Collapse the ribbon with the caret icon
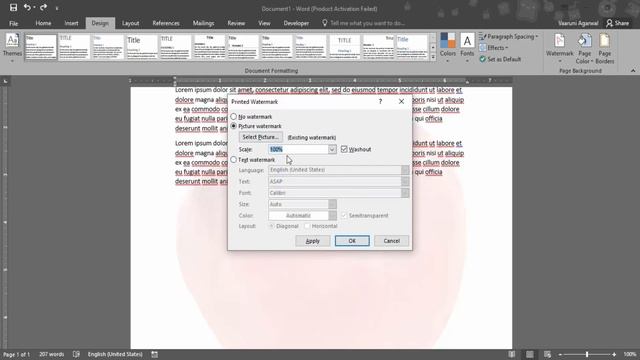 pos(633,71)
